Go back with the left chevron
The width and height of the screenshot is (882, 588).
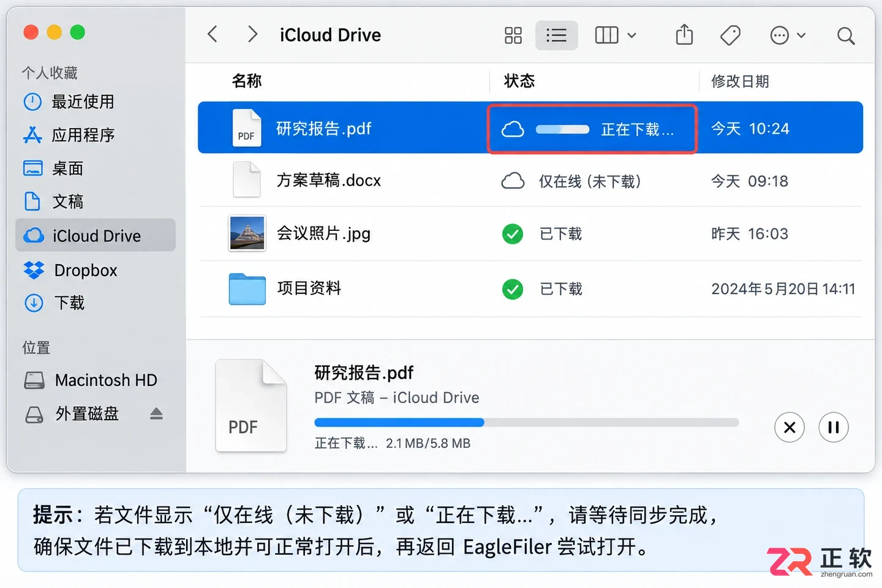213,34
